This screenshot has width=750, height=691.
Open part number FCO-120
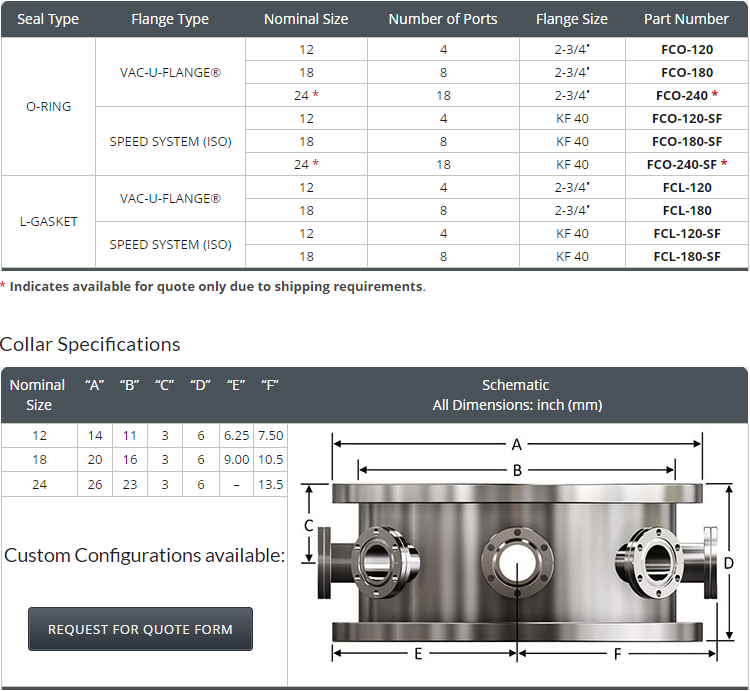pyautogui.click(x=686, y=49)
